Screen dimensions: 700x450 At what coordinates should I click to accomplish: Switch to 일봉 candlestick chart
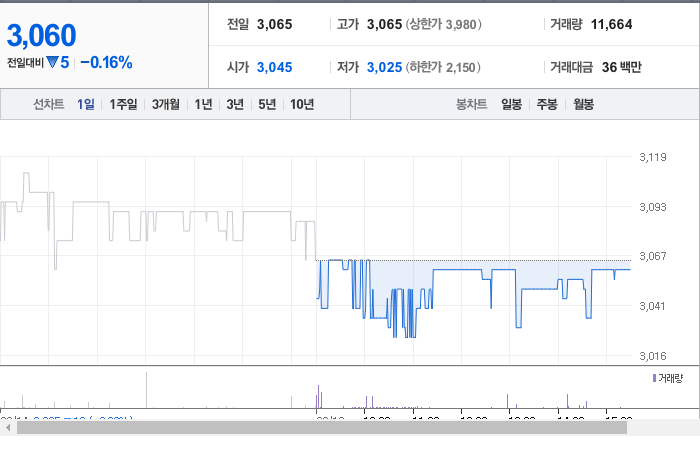coord(512,104)
